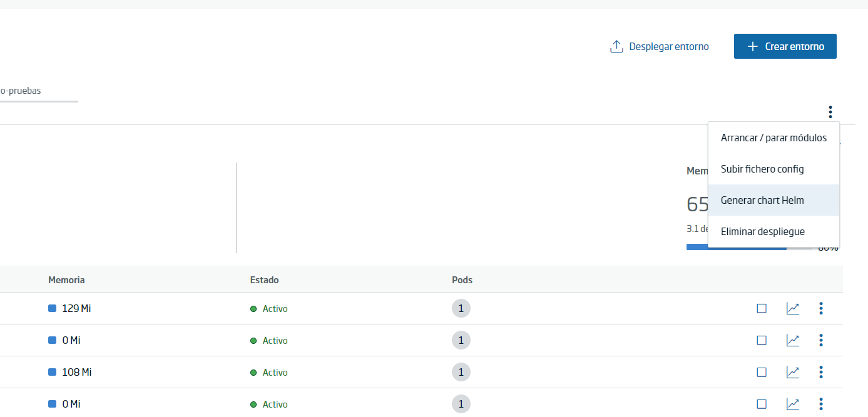The width and height of the screenshot is (868, 417).
Task: Click the Activo status in 108 Mi row
Action: (269, 373)
